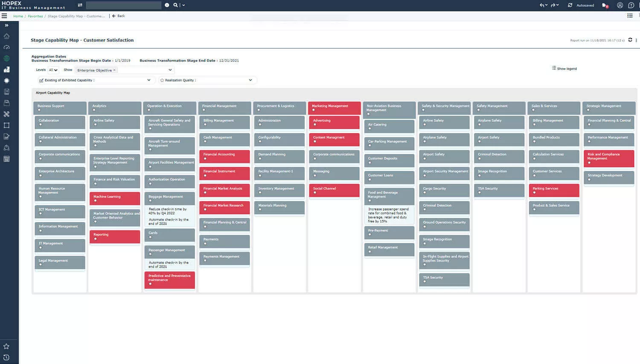Expand the Show multi-select dropdown arrow
Viewport: 640px width, 364px height.
[x=170, y=70]
